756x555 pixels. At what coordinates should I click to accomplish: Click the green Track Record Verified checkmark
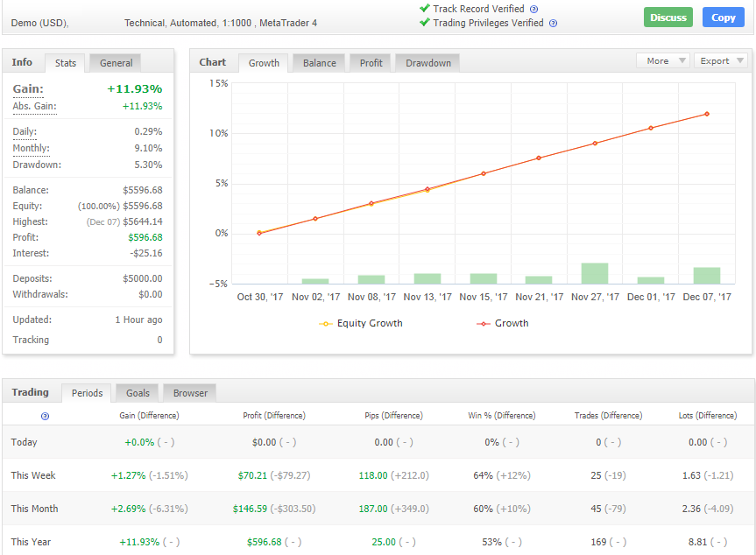coord(425,9)
